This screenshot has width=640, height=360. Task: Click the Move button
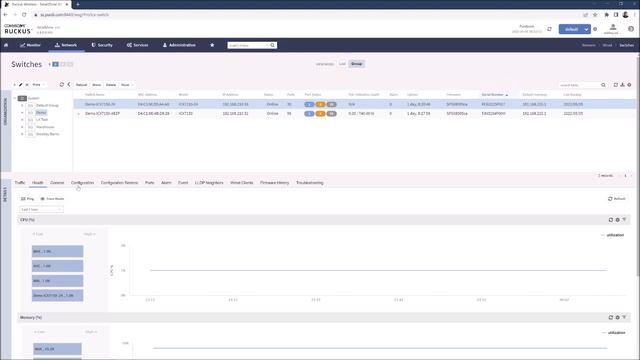[x=96, y=85]
